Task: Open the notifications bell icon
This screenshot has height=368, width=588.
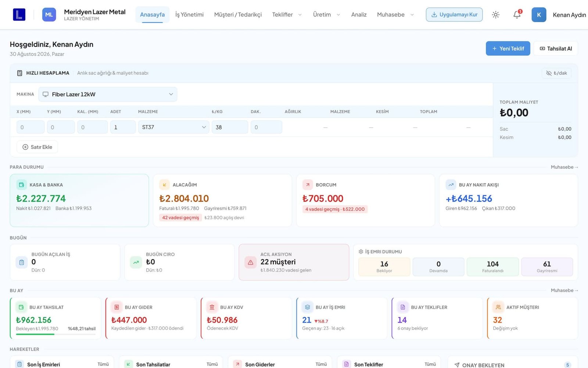Action: (x=517, y=15)
